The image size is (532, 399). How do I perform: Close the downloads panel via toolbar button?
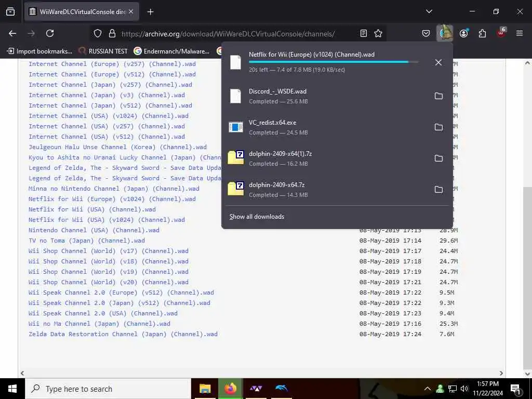tap(445, 33)
